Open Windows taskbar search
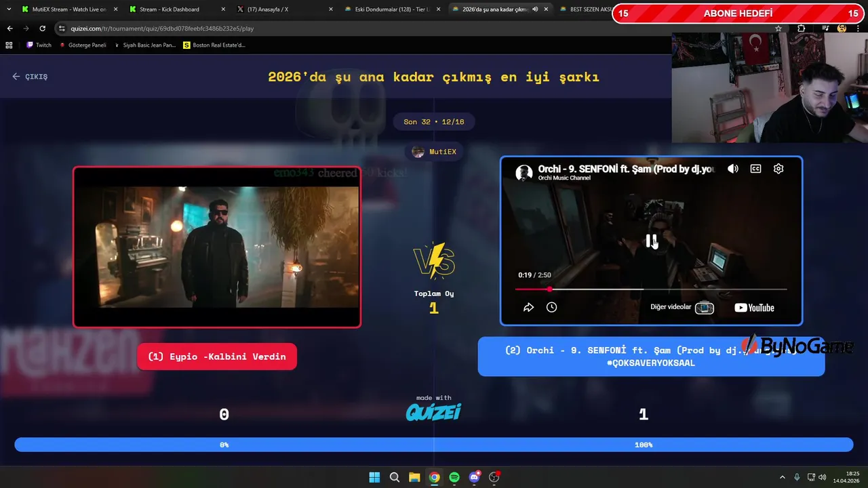868x488 pixels. click(394, 477)
